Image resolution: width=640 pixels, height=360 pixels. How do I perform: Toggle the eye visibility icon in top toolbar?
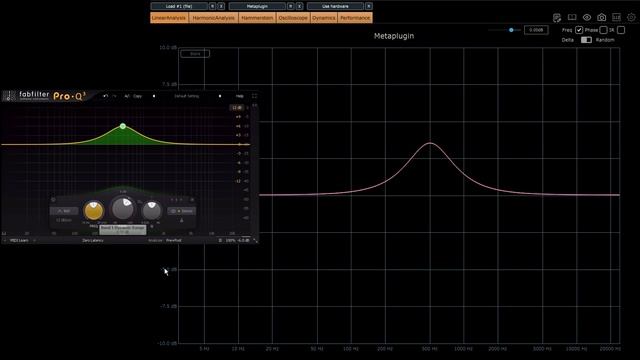587,18
